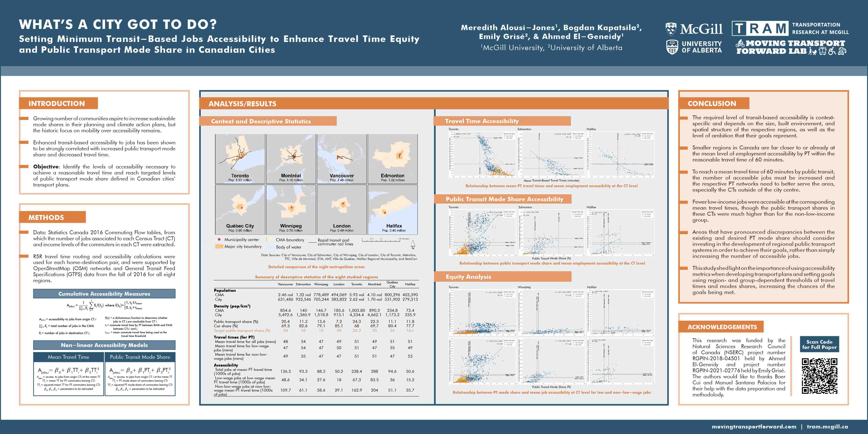Click the University of Alberta shield crest
Image resolution: width=868 pixels, height=434 pixels.
(672, 47)
